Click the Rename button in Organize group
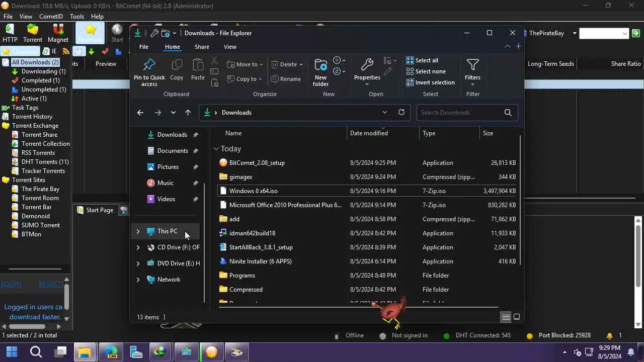Screen dimensions: 644x362 286,79
